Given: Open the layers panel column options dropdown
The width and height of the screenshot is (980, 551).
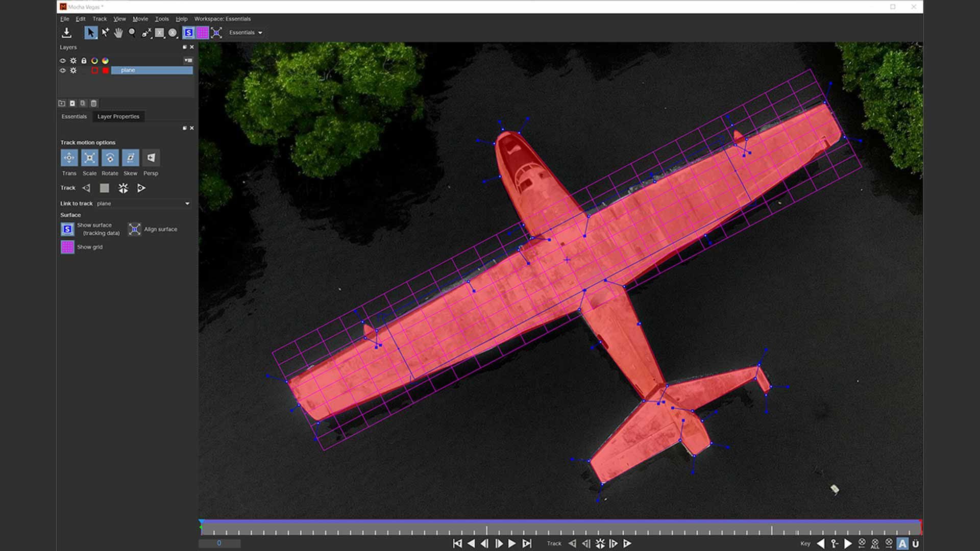Looking at the screenshot, I should point(188,60).
